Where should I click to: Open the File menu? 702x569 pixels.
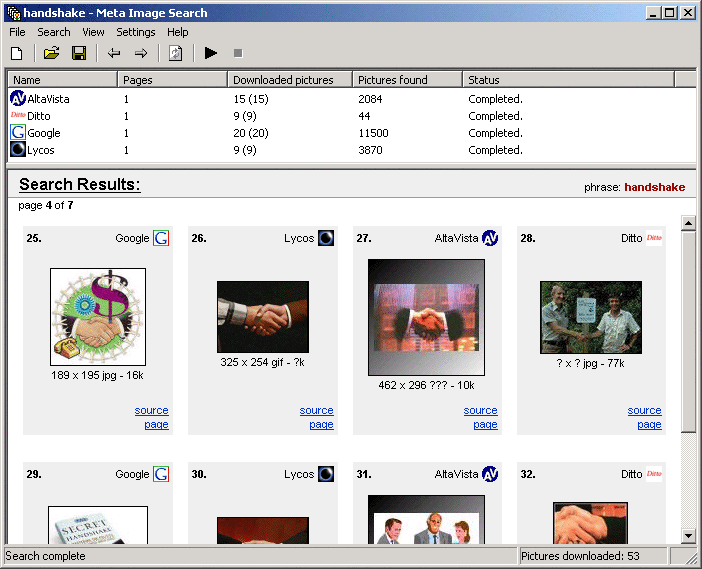pyautogui.click(x=17, y=32)
